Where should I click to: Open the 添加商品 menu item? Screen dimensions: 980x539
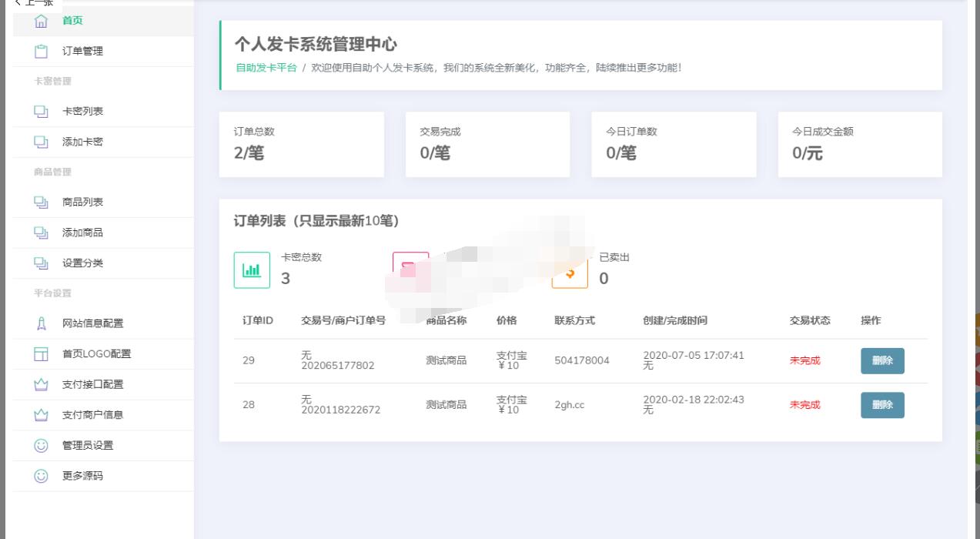82,233
